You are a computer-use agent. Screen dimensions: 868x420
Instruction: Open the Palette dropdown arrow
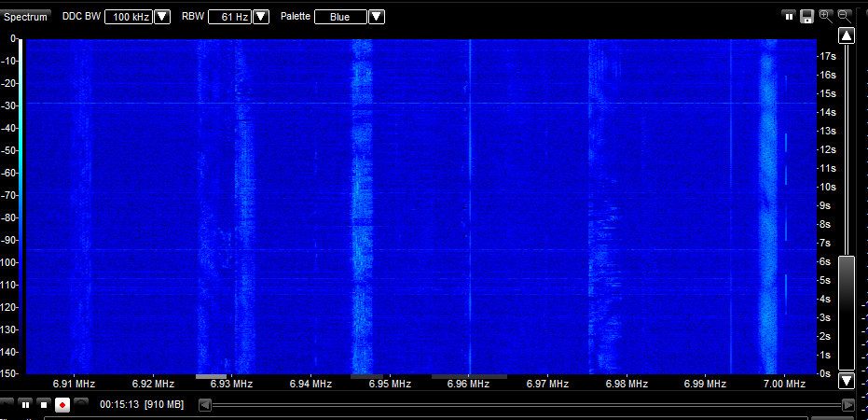point(377,17)
